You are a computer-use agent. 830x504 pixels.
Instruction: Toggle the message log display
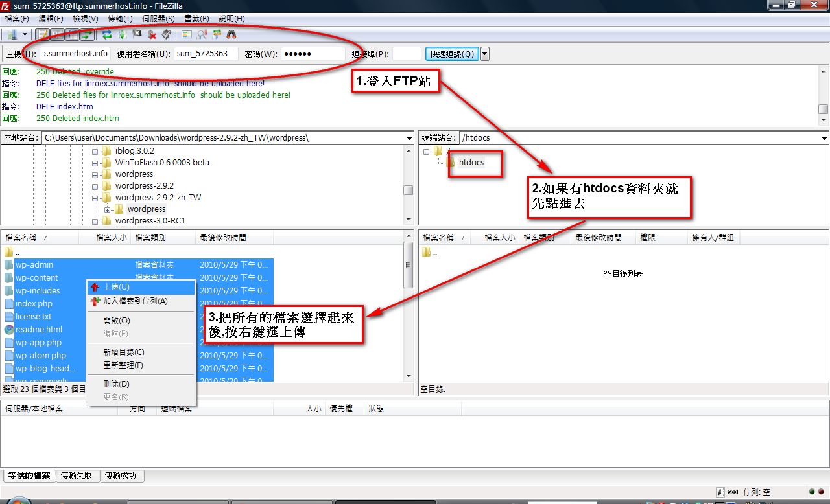[43, 34]
